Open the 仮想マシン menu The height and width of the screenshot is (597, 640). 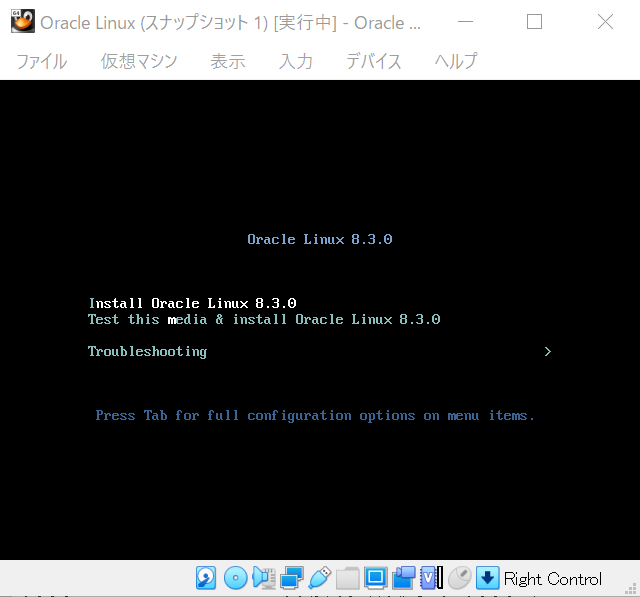139,62
